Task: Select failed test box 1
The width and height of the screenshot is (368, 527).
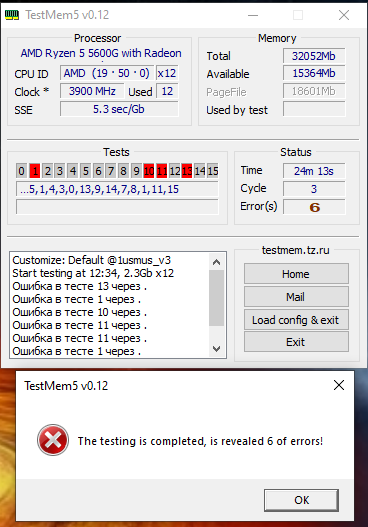Action: point(35,171)
